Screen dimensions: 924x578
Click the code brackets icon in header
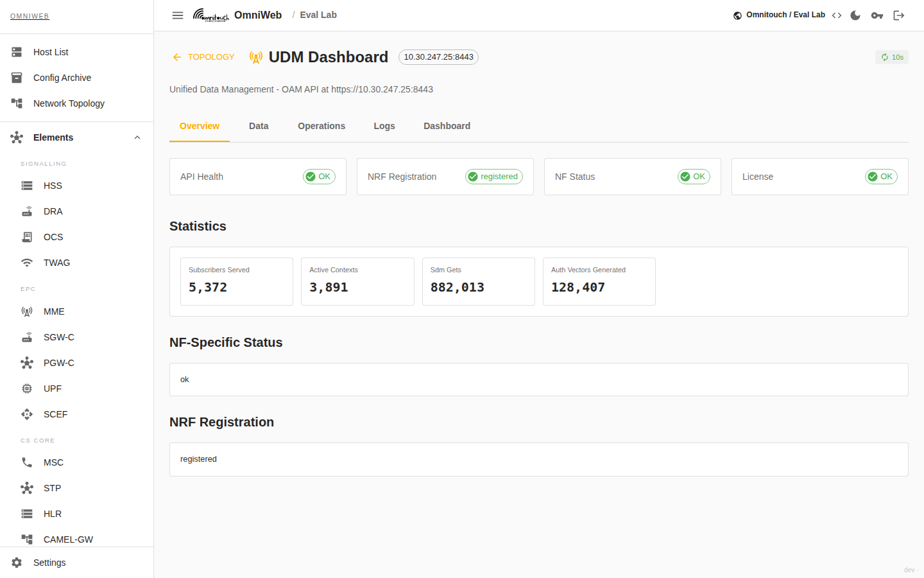click(x=837, y=15)
